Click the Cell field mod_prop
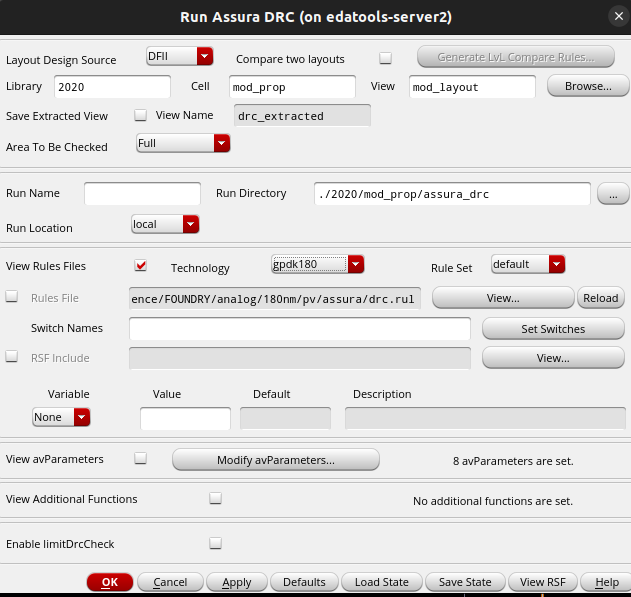 [292, 87]
